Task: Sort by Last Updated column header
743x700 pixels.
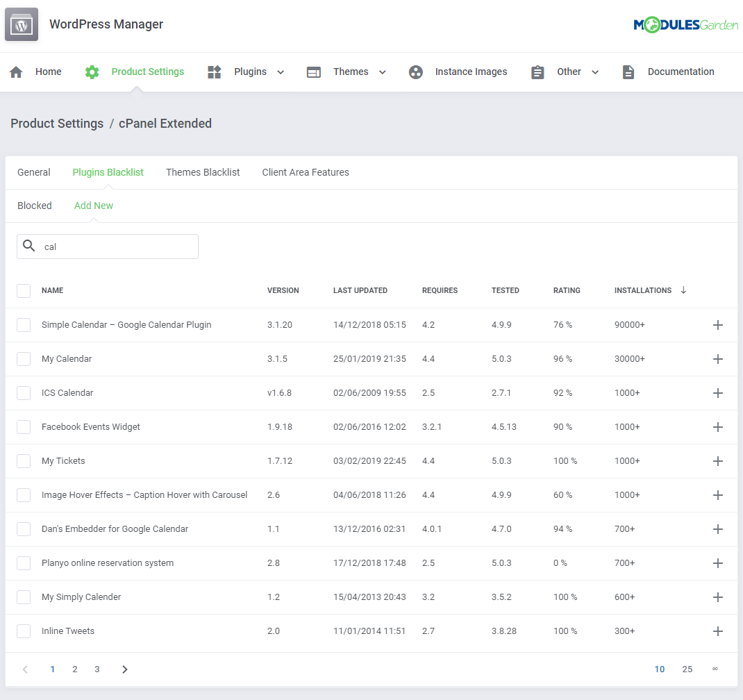Action: click(360, 290)
